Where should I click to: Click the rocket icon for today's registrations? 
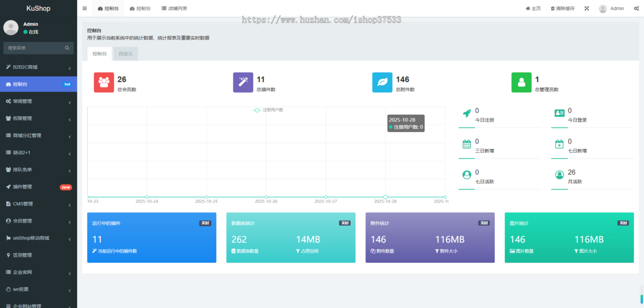coord(466,113)
